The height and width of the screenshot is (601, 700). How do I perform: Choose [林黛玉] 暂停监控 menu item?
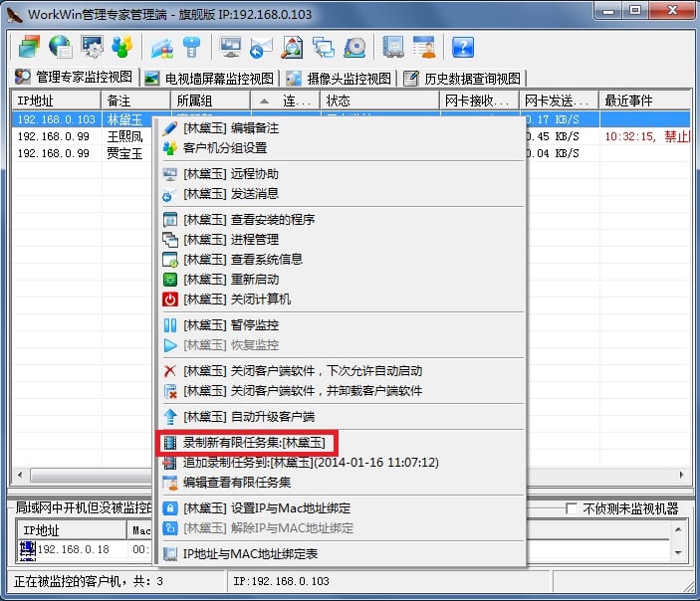(340, 324)
